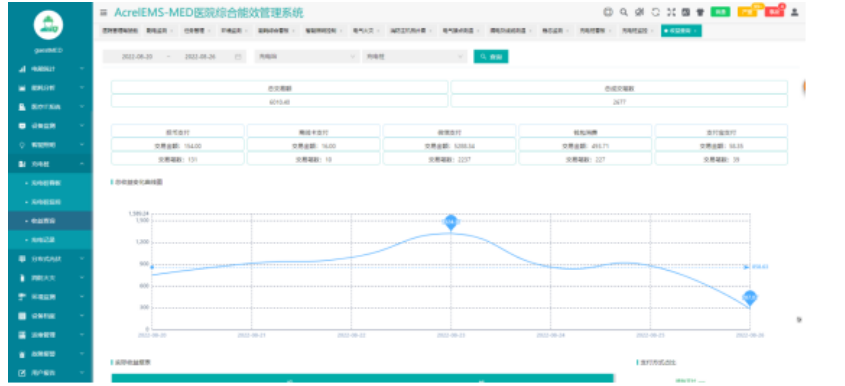Switch to the tab left of active tab
Screen dimensions: 845x386
(638, 31)
